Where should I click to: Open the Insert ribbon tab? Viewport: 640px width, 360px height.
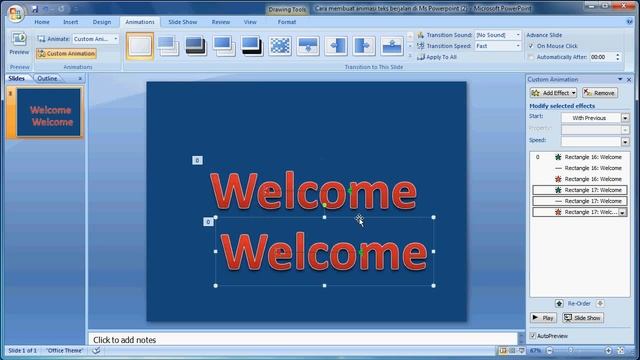pos(71,22)
